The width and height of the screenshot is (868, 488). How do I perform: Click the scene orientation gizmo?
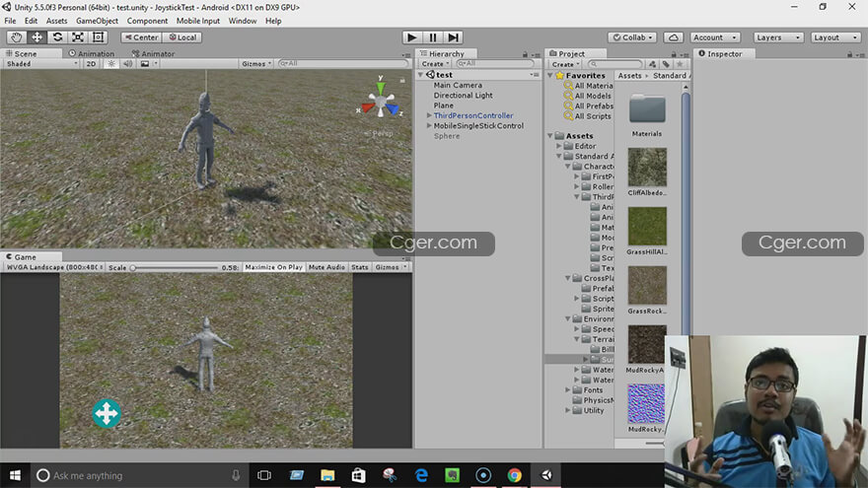(x=381, y=103)
